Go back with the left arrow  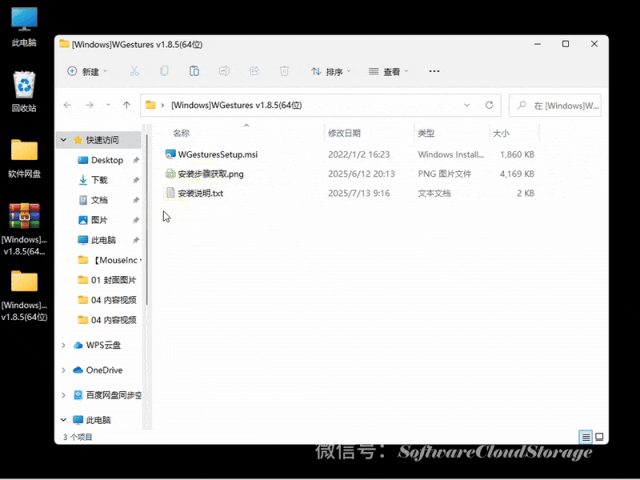68,105
